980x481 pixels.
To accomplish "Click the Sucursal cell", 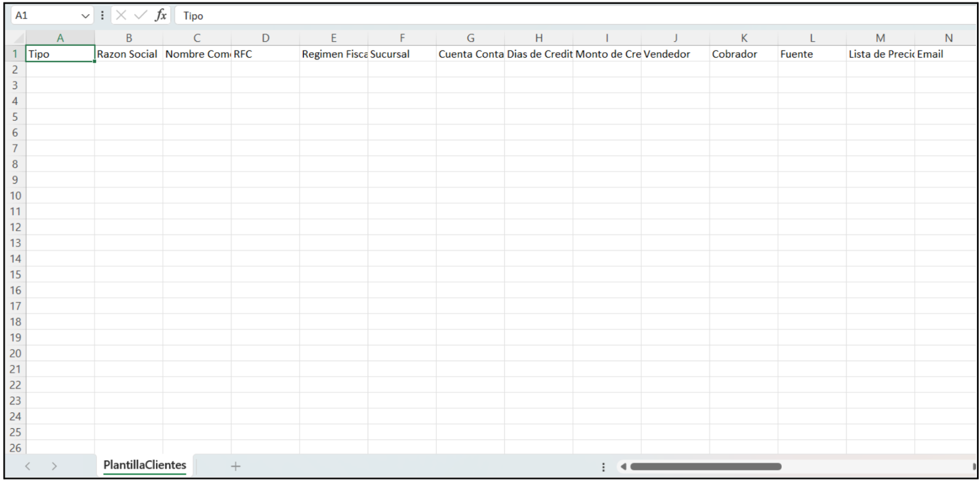I will coord(402,54).
